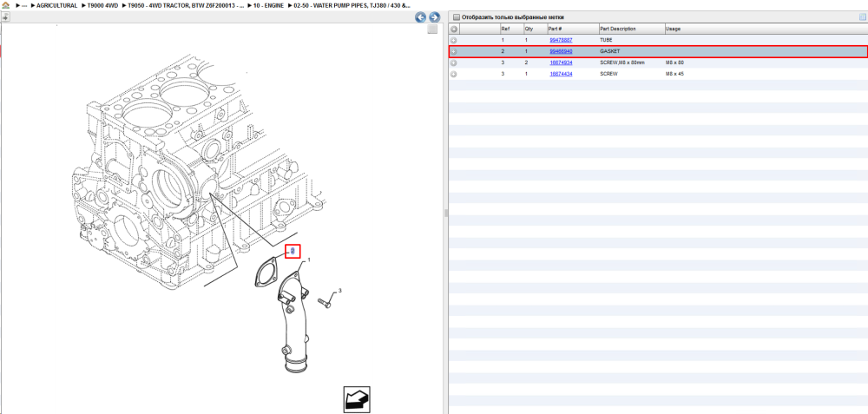Open the part number link for TUBE
868x414 pixels.
tap(561, 41)
